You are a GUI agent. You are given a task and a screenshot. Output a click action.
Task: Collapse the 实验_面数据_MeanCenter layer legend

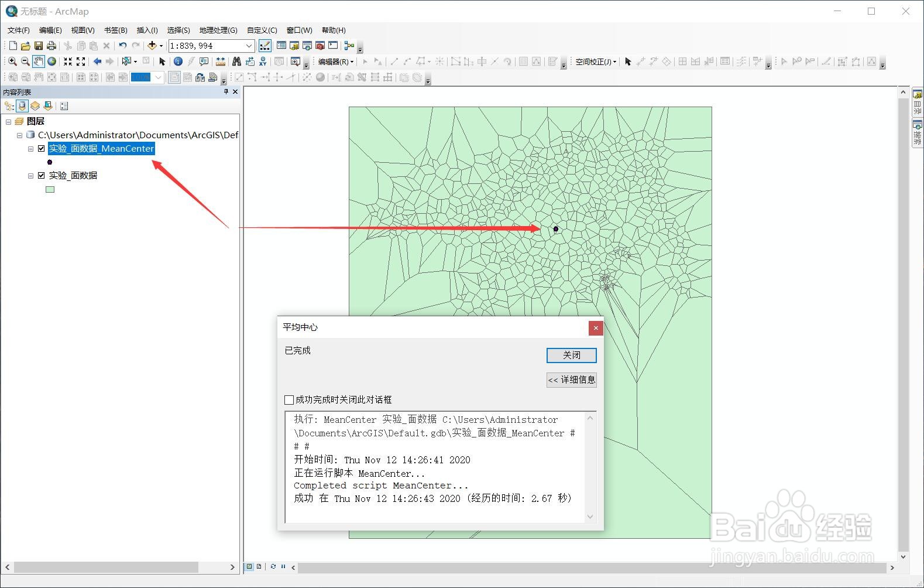pyautogui.click(x=30, y=149)
